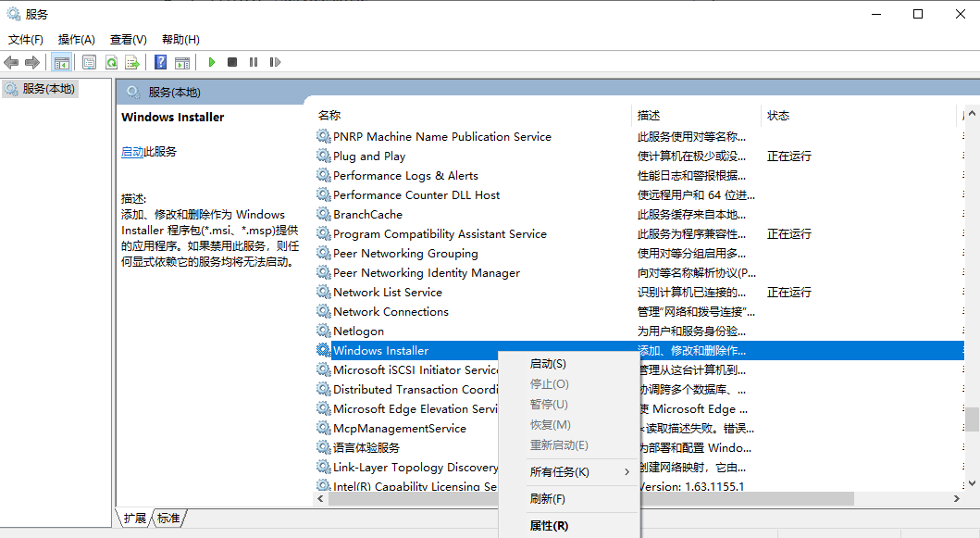Image resolution: width=980 pixels, height=538 pixels.
Task: Navigate forward with the right arrow icon
Action: (34, 62)
